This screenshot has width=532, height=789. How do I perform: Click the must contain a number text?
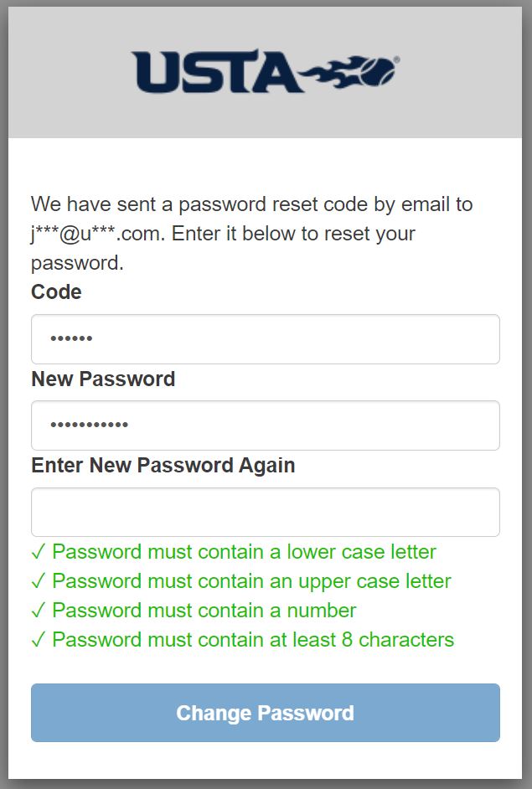coord(204,611)
